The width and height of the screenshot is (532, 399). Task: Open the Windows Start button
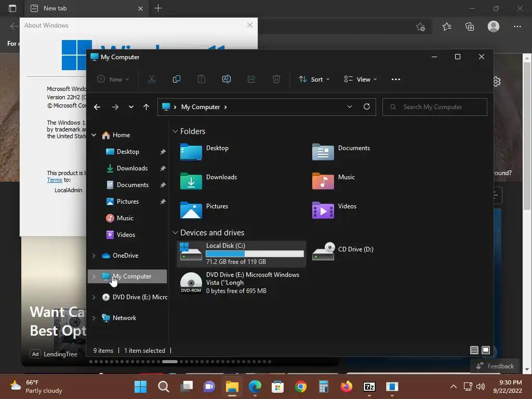[x=140, y=387]
